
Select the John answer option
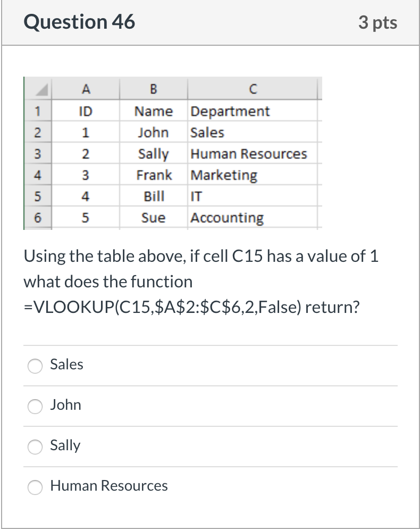coord(35,407)
